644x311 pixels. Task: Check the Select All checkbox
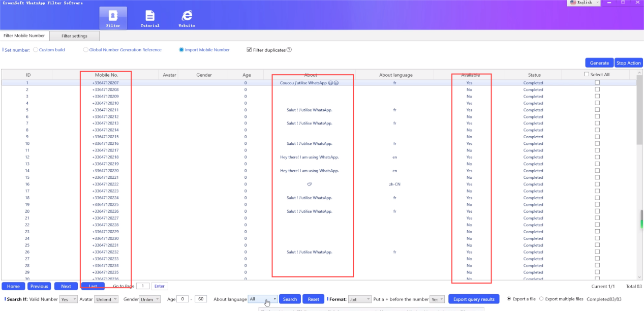[587, 74]
